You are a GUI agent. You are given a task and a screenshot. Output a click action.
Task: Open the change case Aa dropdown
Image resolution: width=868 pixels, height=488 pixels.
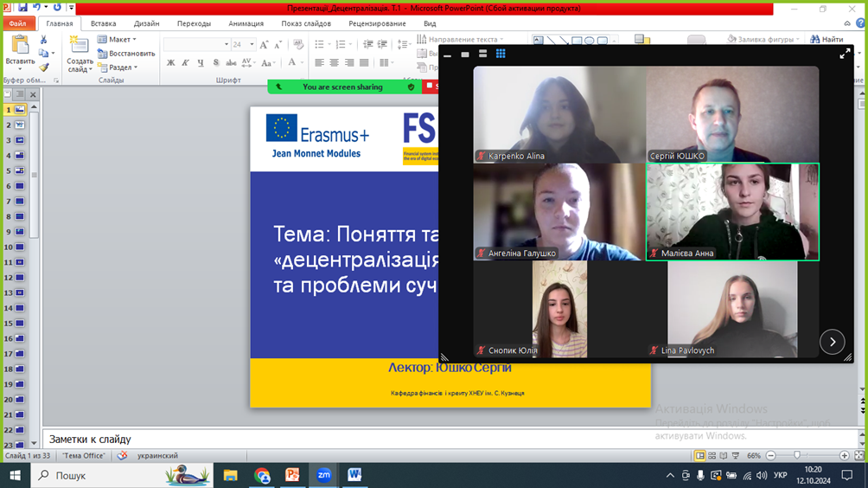pos(268,62)
